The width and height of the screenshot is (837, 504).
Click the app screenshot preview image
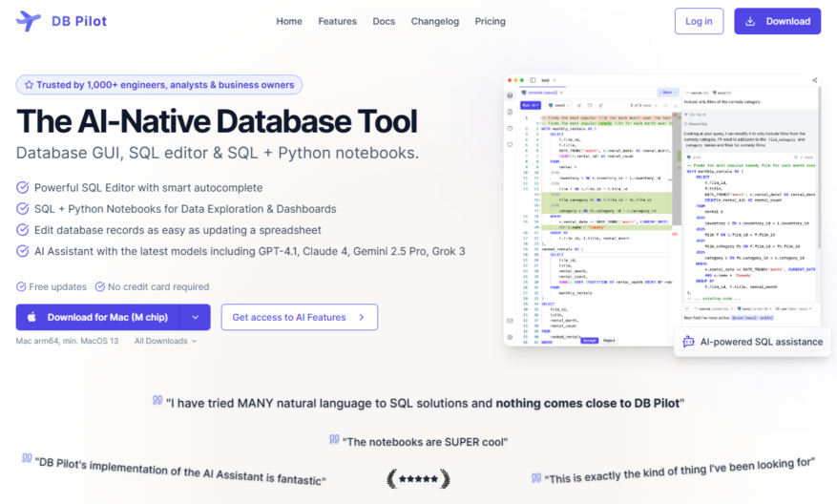(x=662, y=210)
